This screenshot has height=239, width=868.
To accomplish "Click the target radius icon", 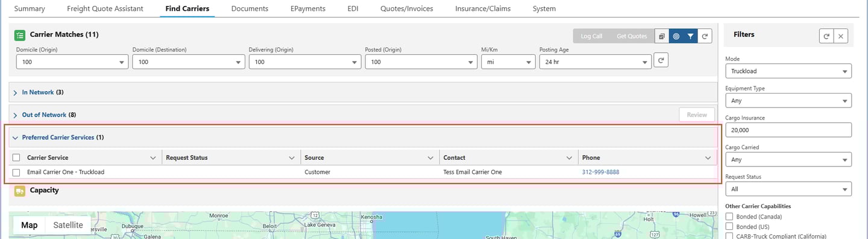I will pos(676,36).
